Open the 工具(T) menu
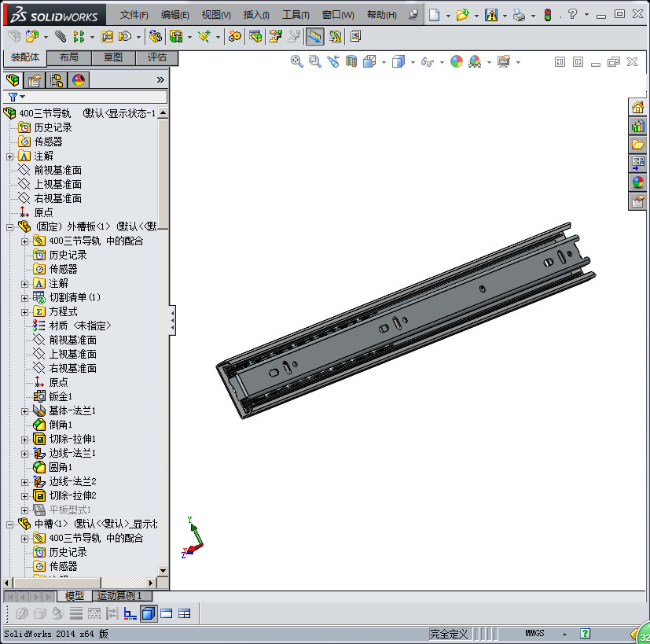This screenshot has height=644, width=650. (296, 15)
